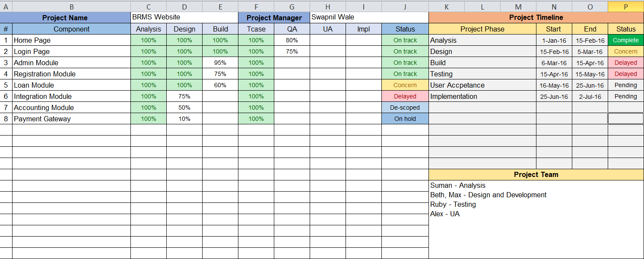Select the Ruby - Testing team entry
644x259 pixels.
[x=454, y=204]
